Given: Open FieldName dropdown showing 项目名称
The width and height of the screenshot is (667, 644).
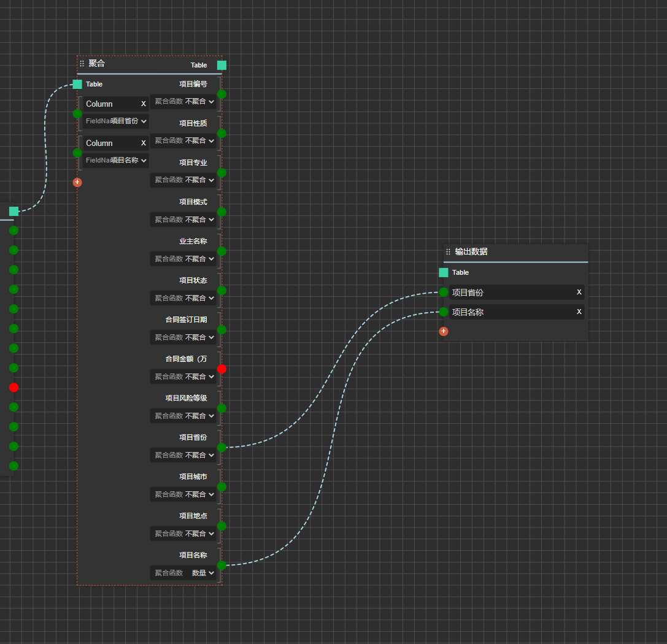Looking at the screenshot, I should click(116, 160).
